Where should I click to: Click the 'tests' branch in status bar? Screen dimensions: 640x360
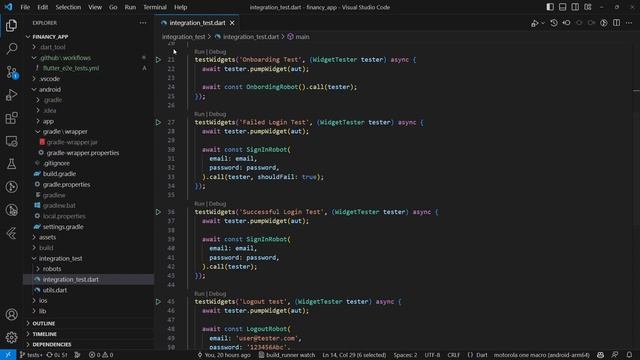[x=30, y=355]
